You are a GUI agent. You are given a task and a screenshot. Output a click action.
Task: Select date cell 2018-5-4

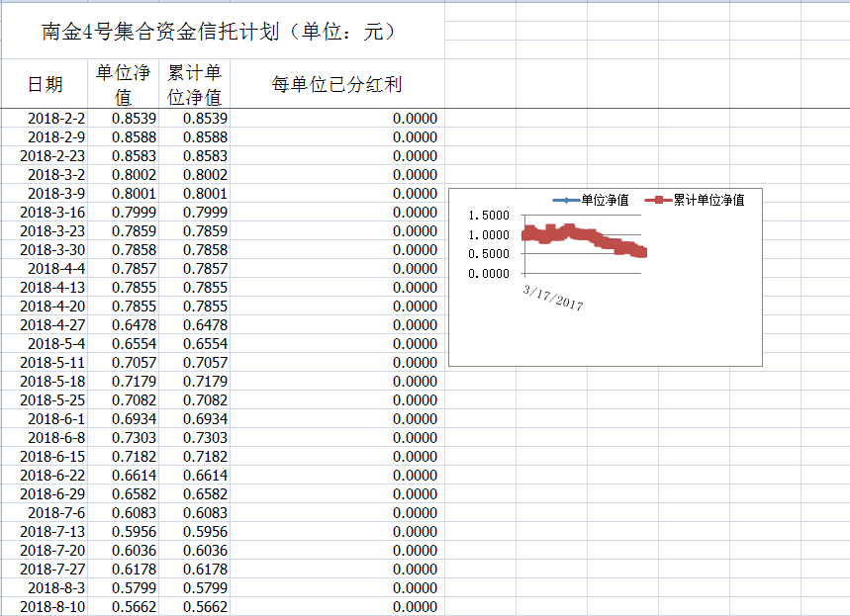pos(45,343)
